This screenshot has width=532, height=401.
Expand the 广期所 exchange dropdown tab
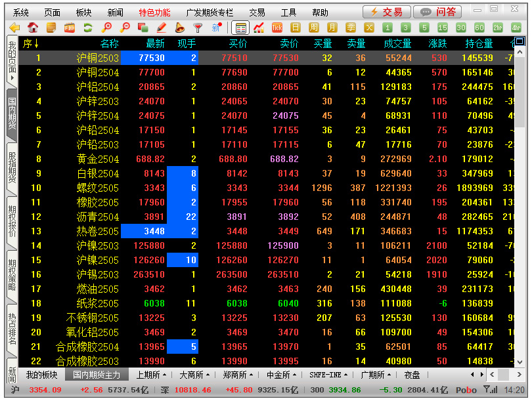(375, 375)
